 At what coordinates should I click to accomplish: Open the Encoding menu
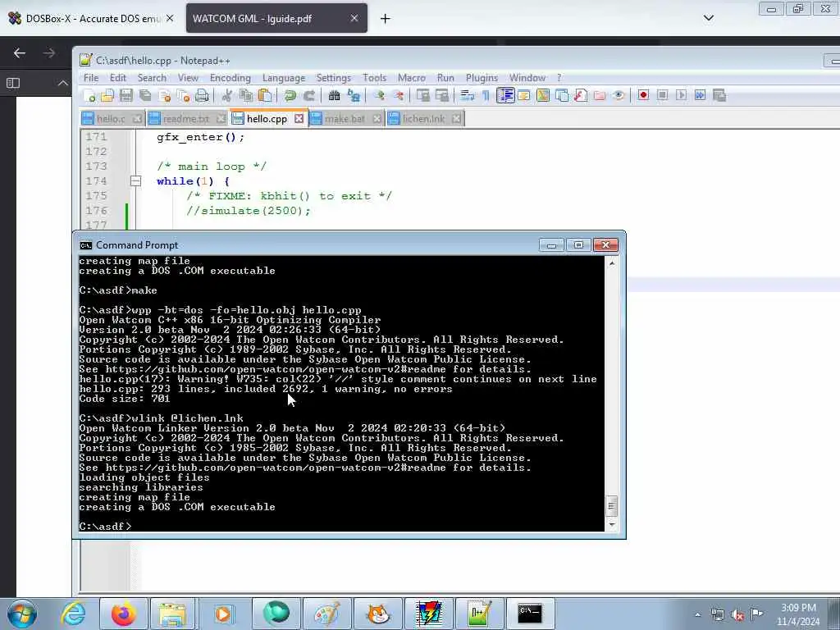pyautogui.click(x=231, y=78)
